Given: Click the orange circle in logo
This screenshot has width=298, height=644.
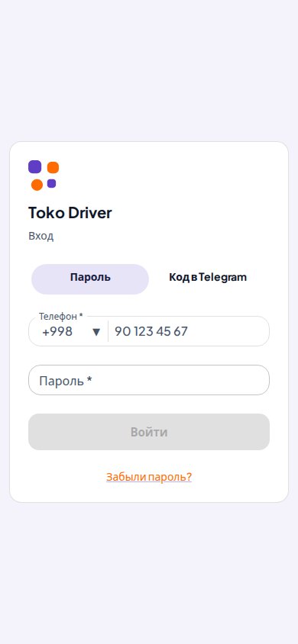Looking at the screenshot, I should pyautogui.click(x=37, y=185).
